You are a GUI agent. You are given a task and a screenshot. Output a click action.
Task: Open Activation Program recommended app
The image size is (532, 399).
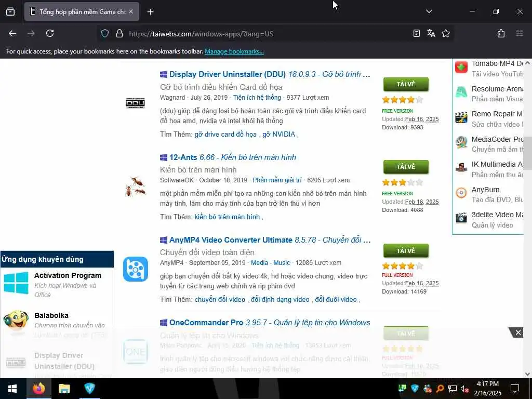[x=68, y=275]
